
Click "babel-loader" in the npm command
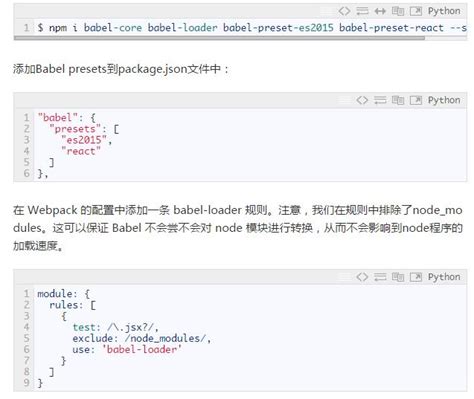point(183,28)
